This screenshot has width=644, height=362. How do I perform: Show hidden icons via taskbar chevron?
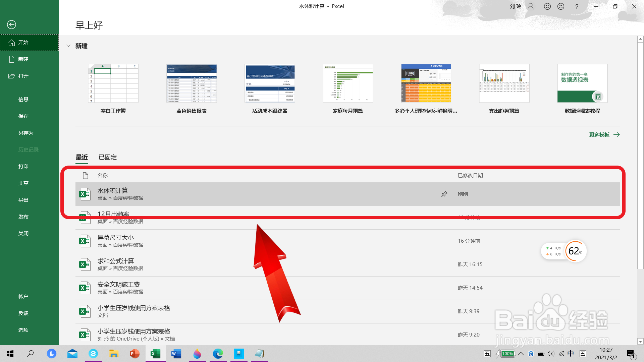click(x=521, y=354)
